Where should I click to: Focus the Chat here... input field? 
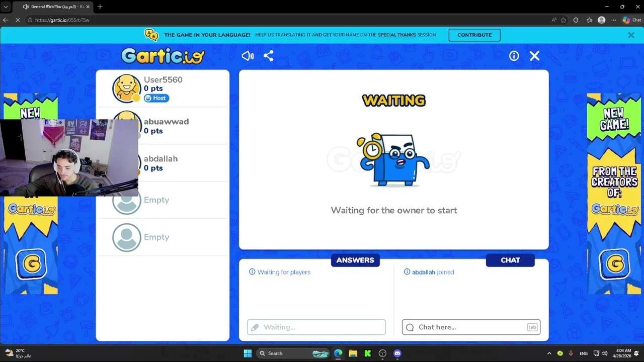pyautogui.click(x=471, y=327)
